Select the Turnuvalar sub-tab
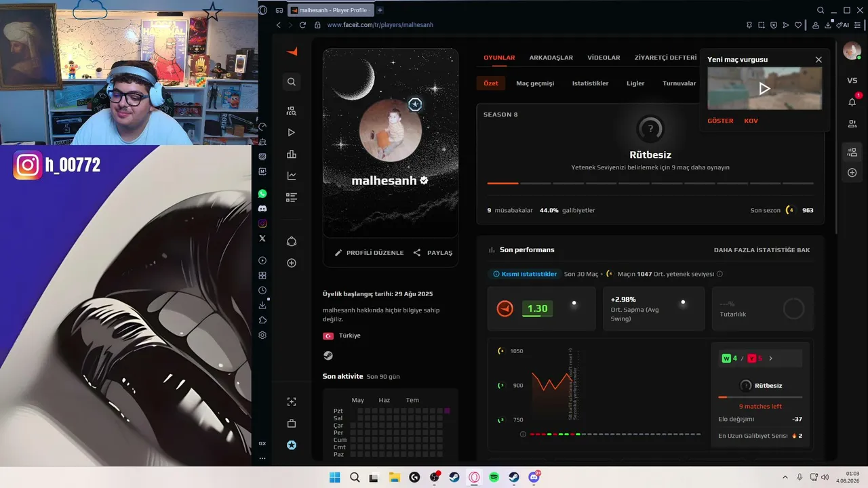 [x=679, y=83]
